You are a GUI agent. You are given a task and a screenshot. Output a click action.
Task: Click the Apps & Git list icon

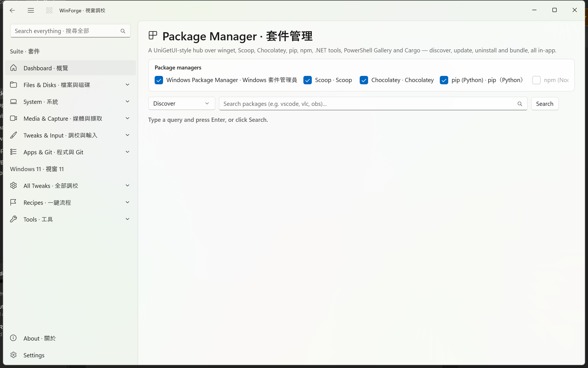(x=13, y=152)
